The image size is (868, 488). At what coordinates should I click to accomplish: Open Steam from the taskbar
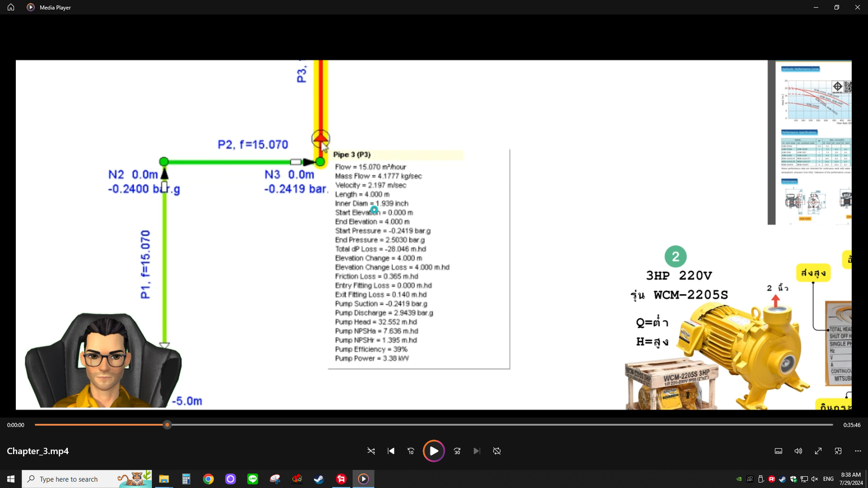click(x=319, y=479)
